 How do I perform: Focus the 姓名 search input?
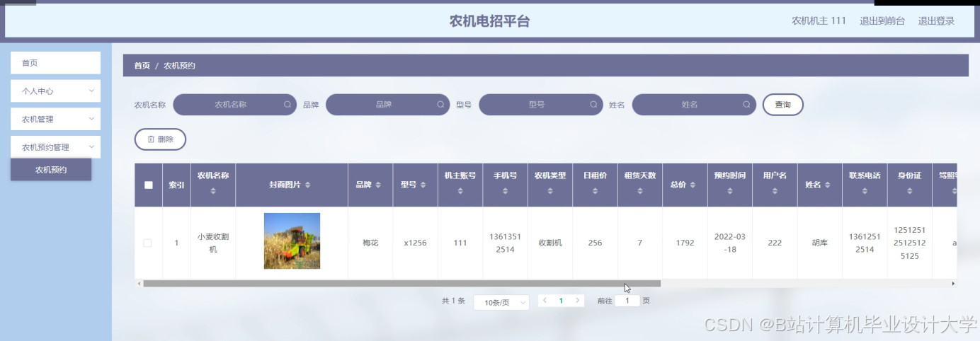click(693, 104)
